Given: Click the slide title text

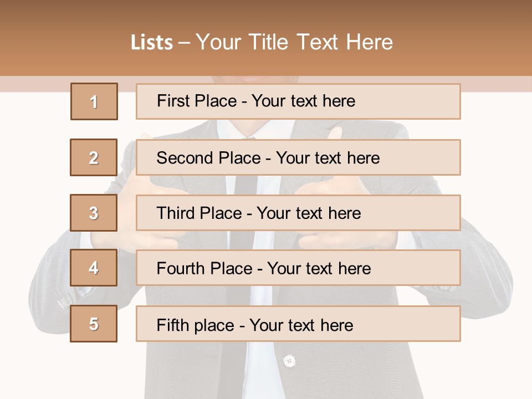Looking at the screenshot, I should coord(262,42).
